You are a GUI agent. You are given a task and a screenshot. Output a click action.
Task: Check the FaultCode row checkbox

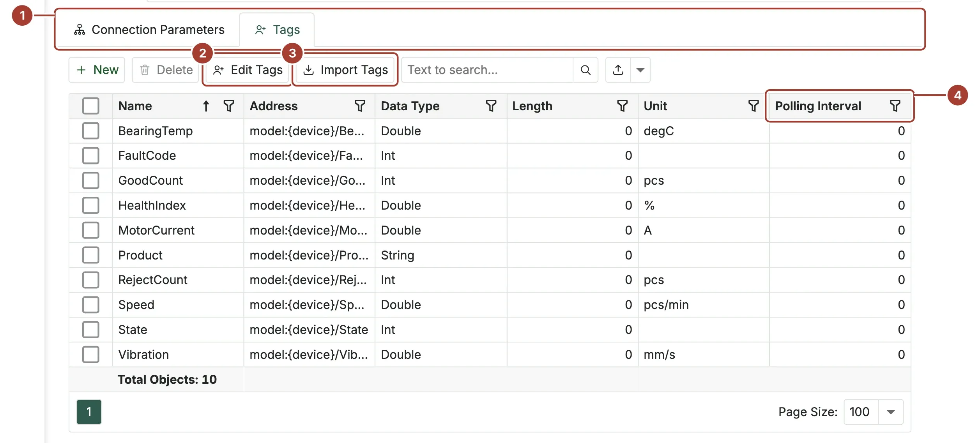pos(91,155)
